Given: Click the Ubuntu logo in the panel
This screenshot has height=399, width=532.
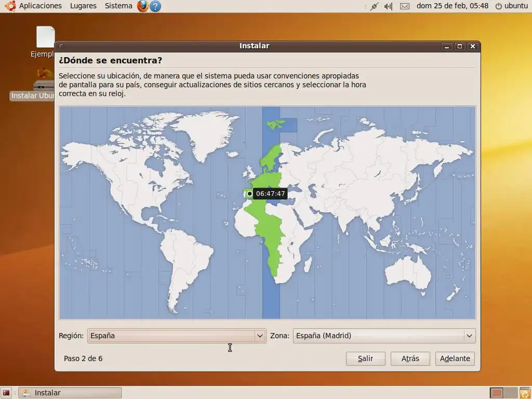Looking at the screenshot, I should 10,6.
